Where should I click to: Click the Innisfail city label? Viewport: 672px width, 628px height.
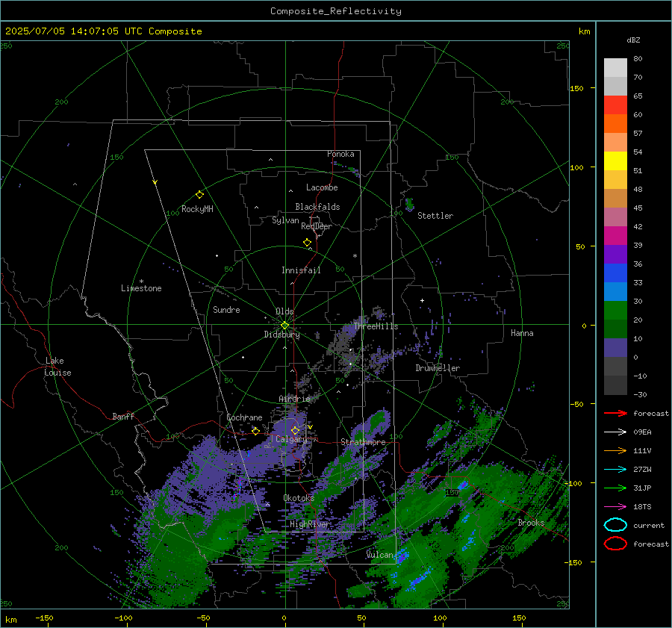pos(301,270)
